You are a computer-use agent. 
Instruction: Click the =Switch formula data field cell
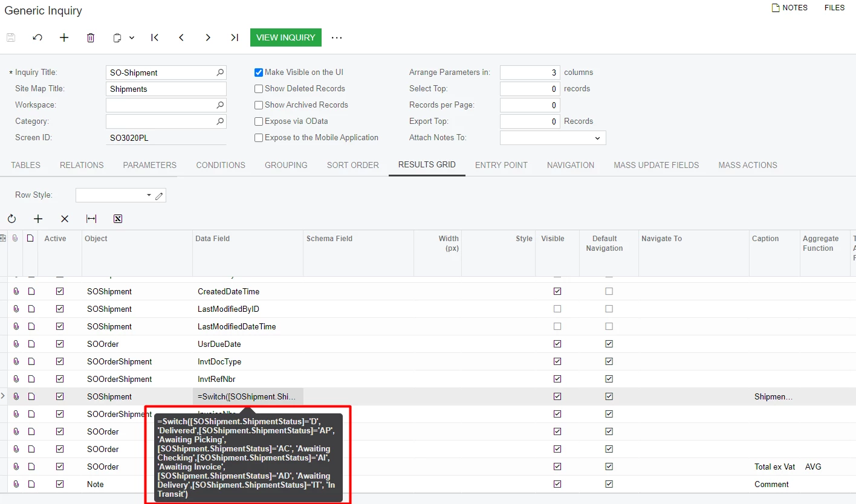coord(248,396)
